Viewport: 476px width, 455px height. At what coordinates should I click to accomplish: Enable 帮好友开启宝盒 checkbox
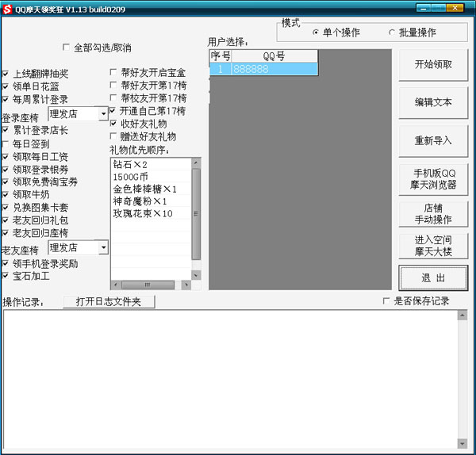click(113, 72)
